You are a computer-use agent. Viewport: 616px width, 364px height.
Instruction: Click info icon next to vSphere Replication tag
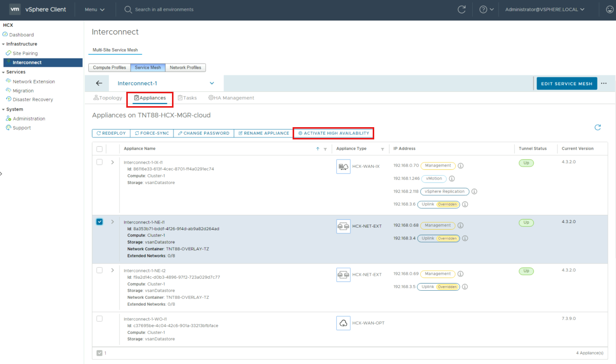[474, 192]
